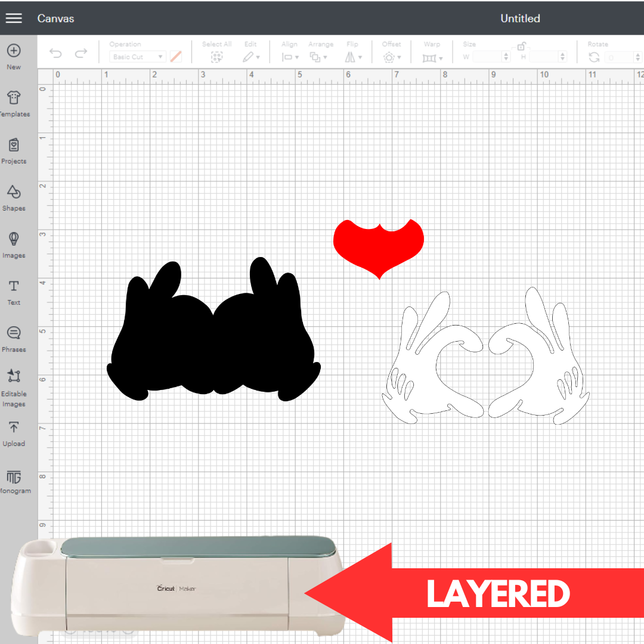Open the Edit dropdown
Viewport: 644px width, 644px height.
coord(251,52)
